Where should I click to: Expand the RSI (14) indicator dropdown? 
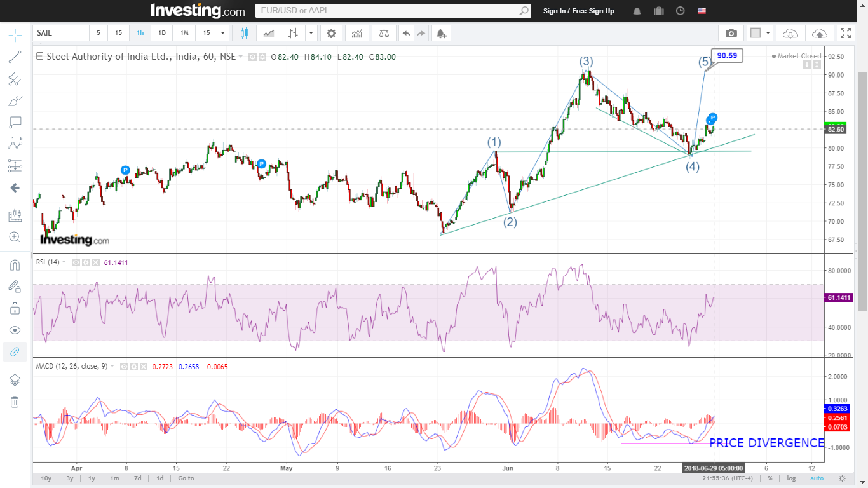64,262
